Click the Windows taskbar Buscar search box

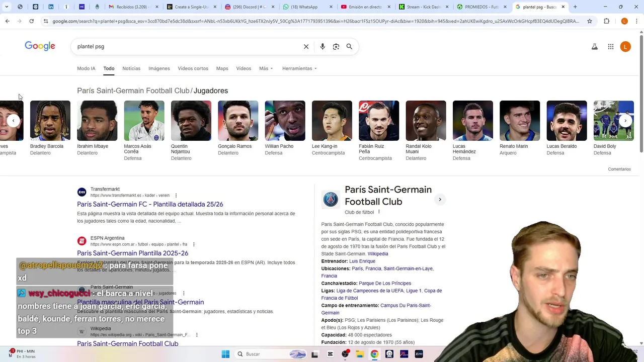tap(271, 354)
